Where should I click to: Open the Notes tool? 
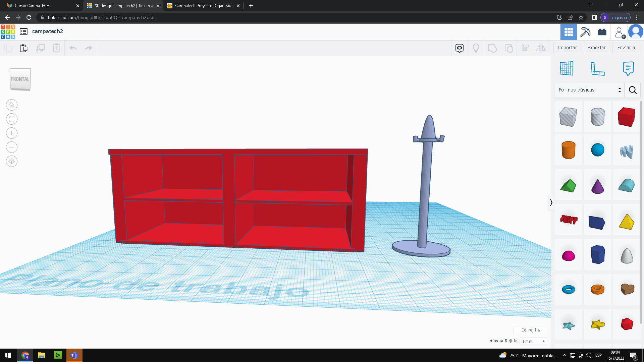tap(628, 69)
